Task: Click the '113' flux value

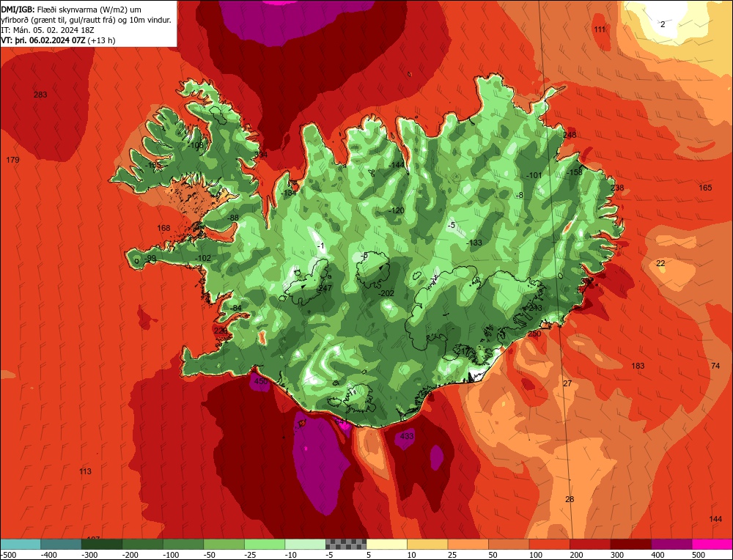Action: pos(85,471)
